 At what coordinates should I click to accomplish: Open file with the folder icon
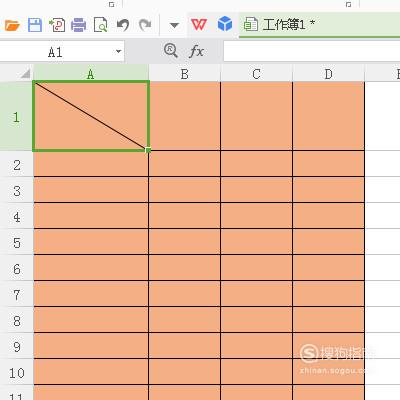(x=12, y=25)
